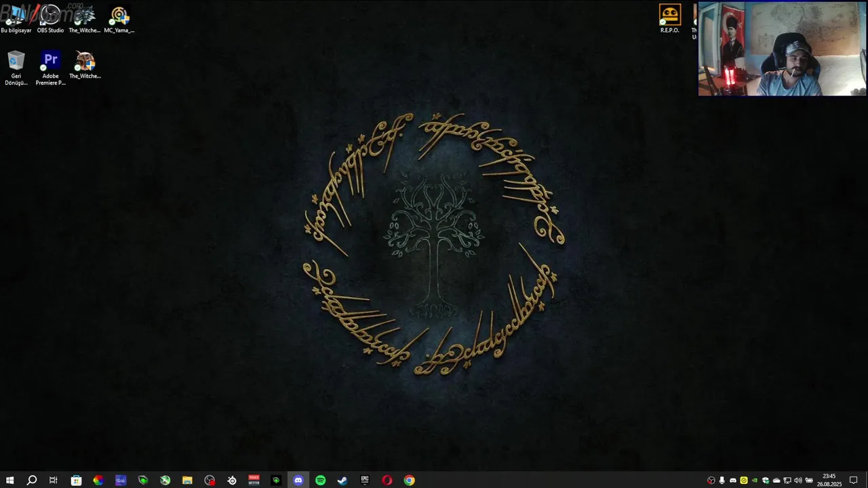Click the webcam overlay thumbnail
Image resolution: width=868 pixels, height=488 pixels.
click(x=782, y=49)
